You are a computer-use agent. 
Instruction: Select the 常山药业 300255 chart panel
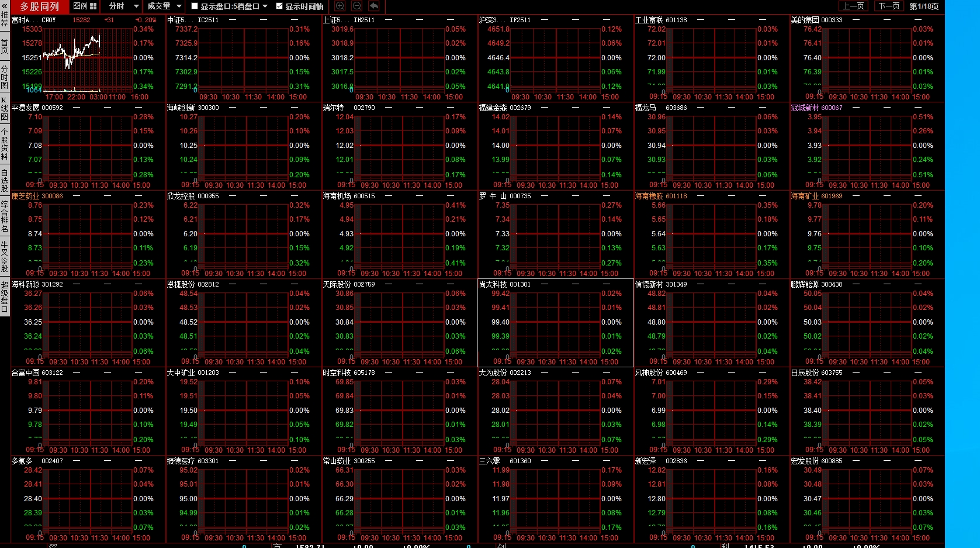400,499
